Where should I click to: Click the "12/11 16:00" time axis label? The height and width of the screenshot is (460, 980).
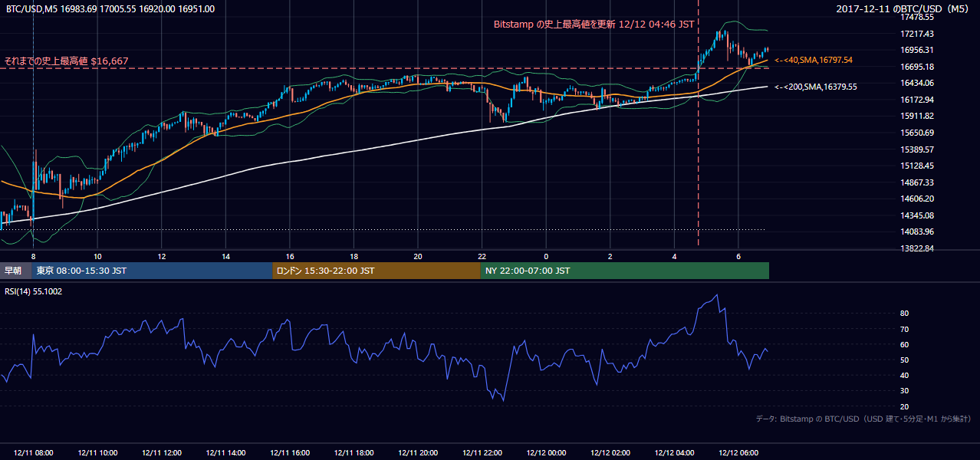pyautogui.click(x=290, y=453)
